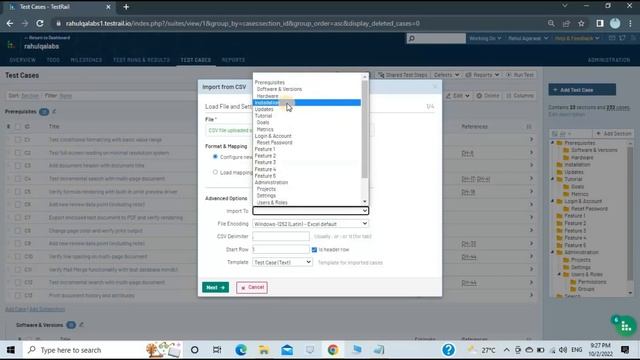
Task: Open the Administration link
Action: click(609, 60)
